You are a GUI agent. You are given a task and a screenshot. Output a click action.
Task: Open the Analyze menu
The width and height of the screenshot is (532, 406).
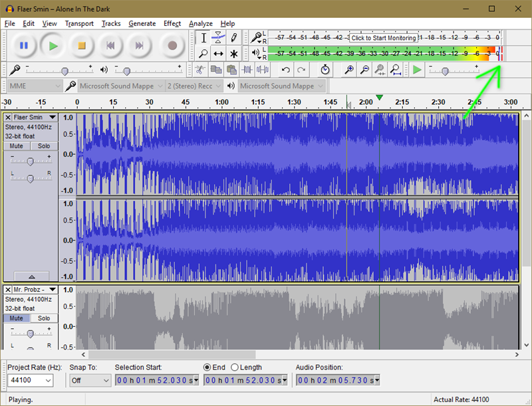tap(201, 23)
